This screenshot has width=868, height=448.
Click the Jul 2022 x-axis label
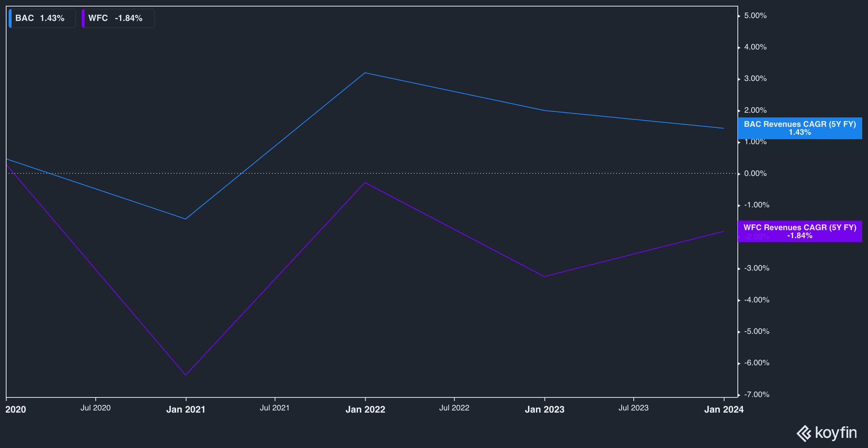pos(454,408)
